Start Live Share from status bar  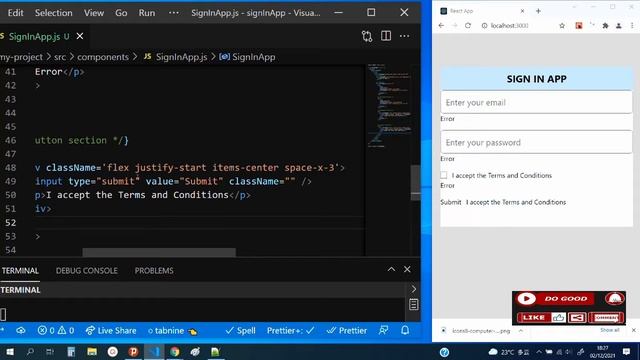(x=111, y=330)
